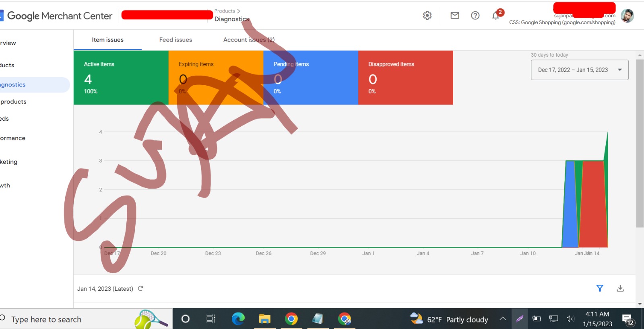Screen dimensions: 644x329
Task: Launch Microsoft Edge from taskbar
Action: click(238, 319)
